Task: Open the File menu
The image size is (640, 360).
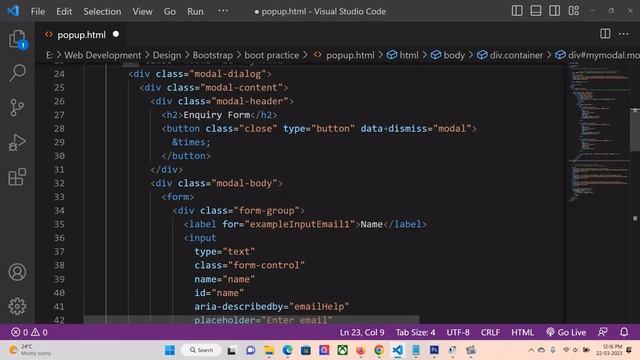Action: 38,11
